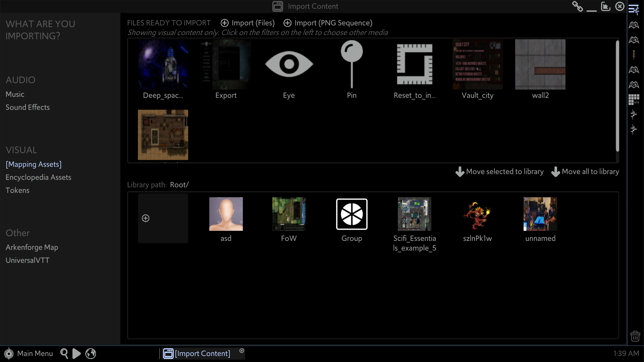644x362 pixels.
Task: Click the trash can icon at bottom right
Action: point(635,336)
